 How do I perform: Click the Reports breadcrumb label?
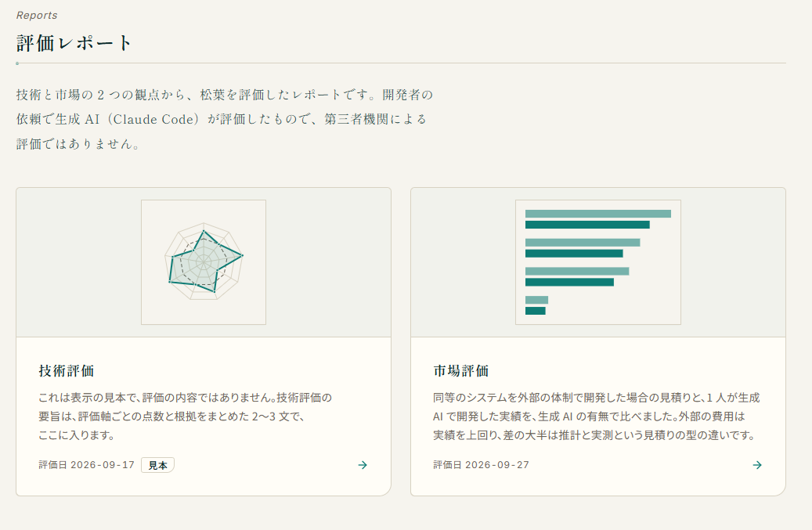pos(37,16)
